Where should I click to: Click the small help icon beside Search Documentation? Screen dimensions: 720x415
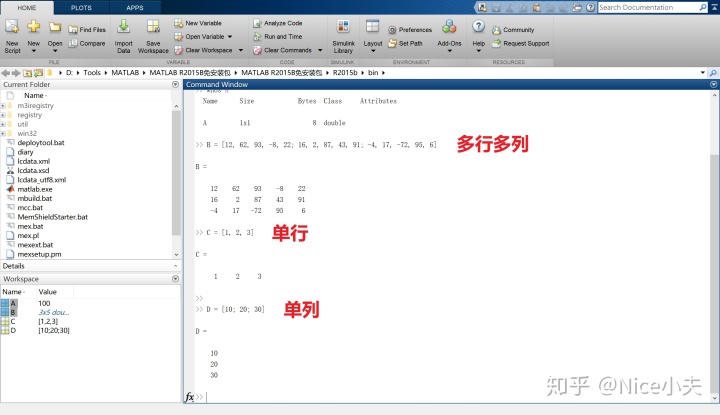[591, 7]
